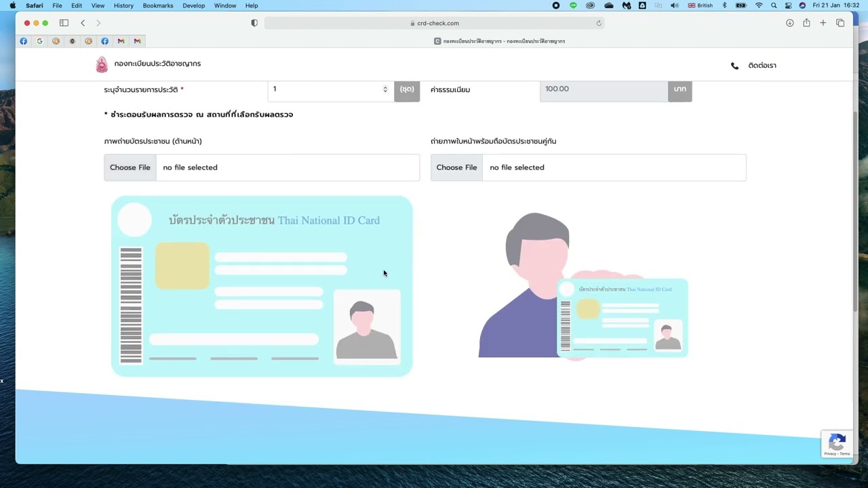
Task: Show Safari downloads
Action: [790, 23]
